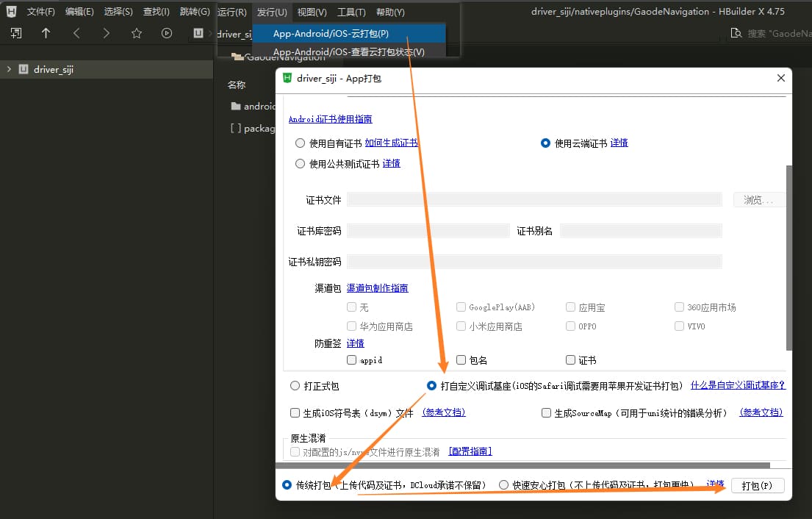Click the search file icon beside 搜索 box
This screenshot has height=519, width=812.
point(736,33)
